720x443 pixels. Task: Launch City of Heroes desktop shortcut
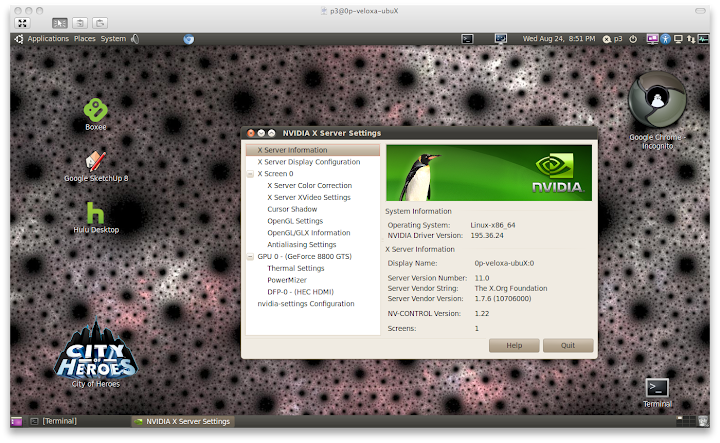(x=96, y=349)
